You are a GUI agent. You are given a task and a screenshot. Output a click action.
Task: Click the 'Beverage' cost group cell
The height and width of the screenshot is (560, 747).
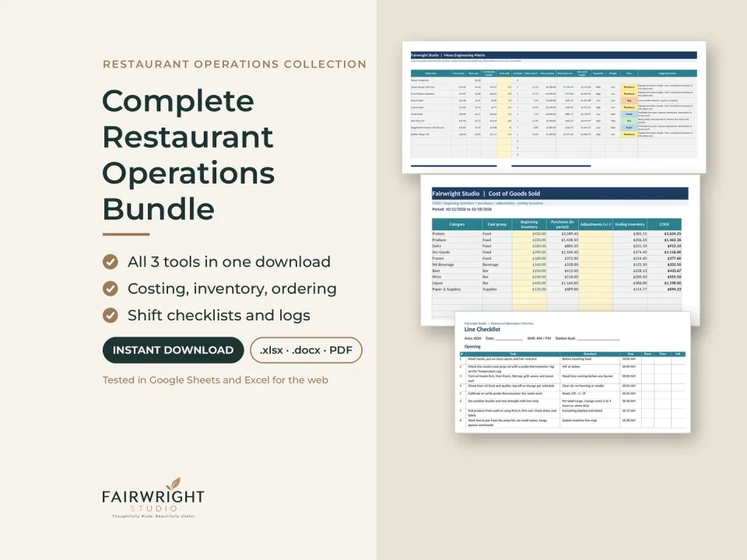[497, 264]
